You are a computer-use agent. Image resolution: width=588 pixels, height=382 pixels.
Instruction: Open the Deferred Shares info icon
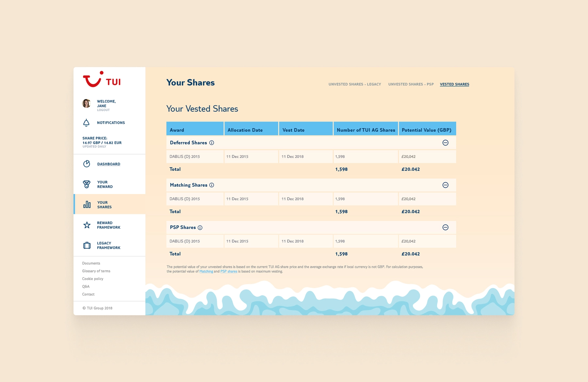tap(212, 143)
